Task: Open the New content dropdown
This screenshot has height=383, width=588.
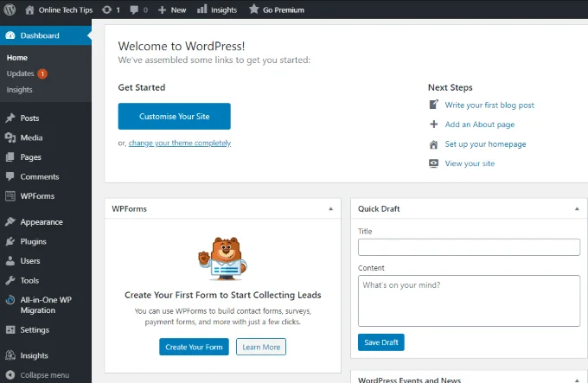Action: pos(173,10)
